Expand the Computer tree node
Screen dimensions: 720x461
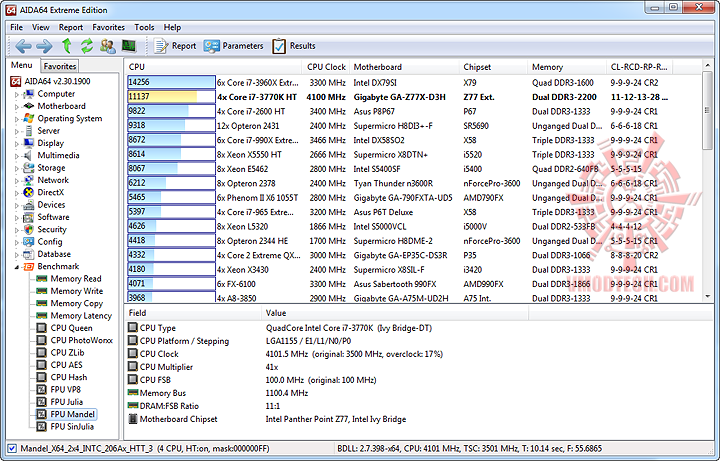click(x=17, y=94)
